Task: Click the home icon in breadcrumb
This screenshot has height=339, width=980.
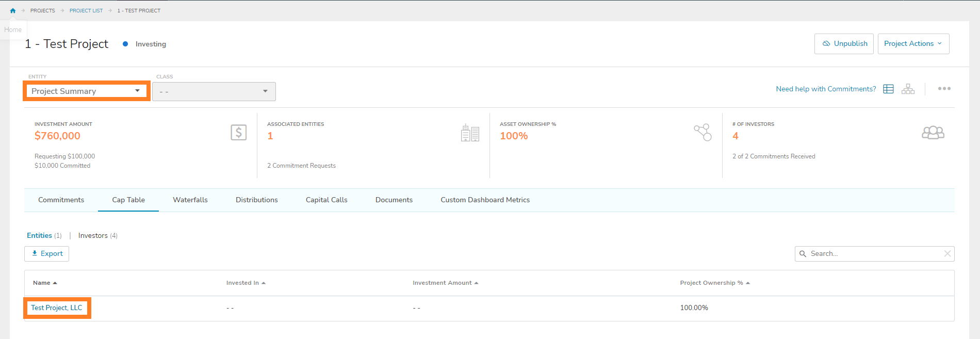Action: click(13, 10)
